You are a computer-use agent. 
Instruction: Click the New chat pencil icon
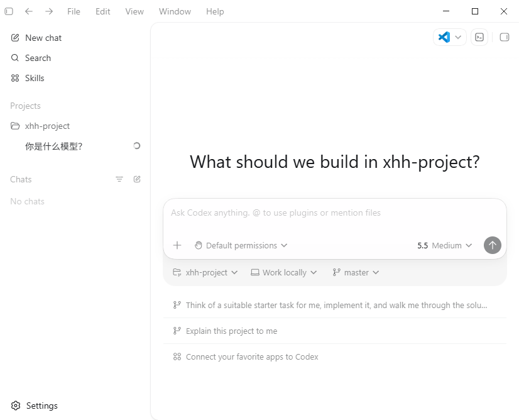(x=15, y=38)
